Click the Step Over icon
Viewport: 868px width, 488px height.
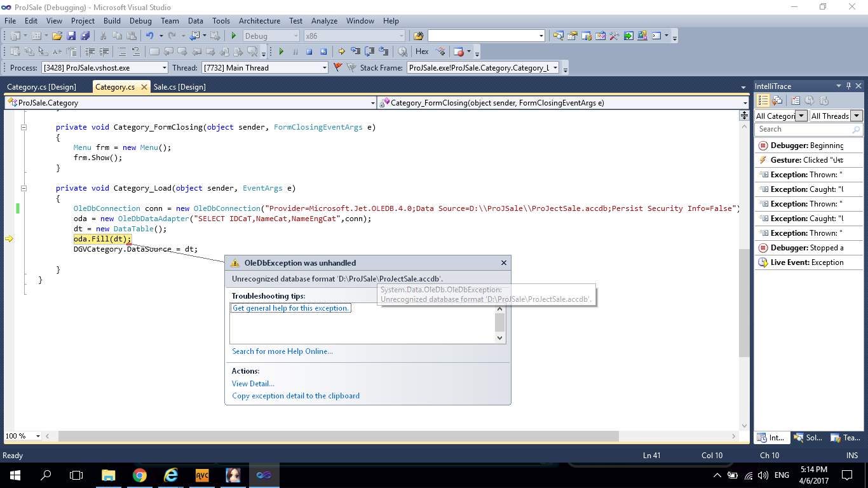pos(369,51)
